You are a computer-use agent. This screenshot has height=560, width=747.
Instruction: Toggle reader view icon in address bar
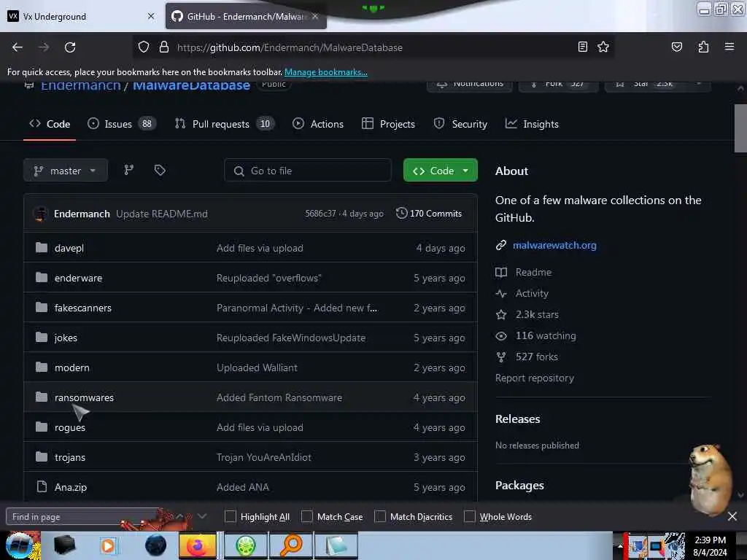coord(583,47)
